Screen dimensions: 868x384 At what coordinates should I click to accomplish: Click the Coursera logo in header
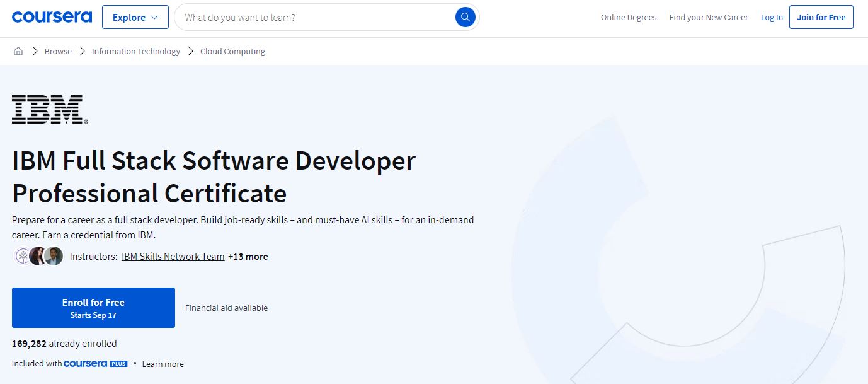click(x=52, y=17)
